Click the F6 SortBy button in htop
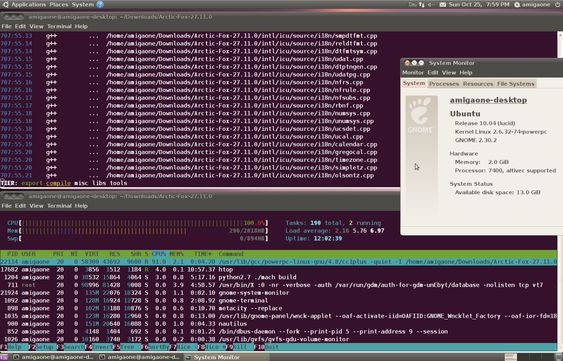This screenshot has height=361, width=563. point(155,347)
